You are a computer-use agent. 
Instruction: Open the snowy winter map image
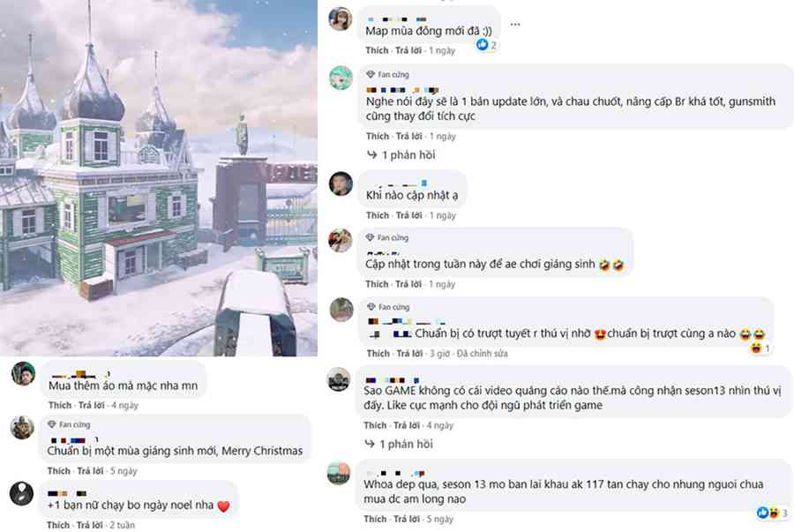click(159, 177)
